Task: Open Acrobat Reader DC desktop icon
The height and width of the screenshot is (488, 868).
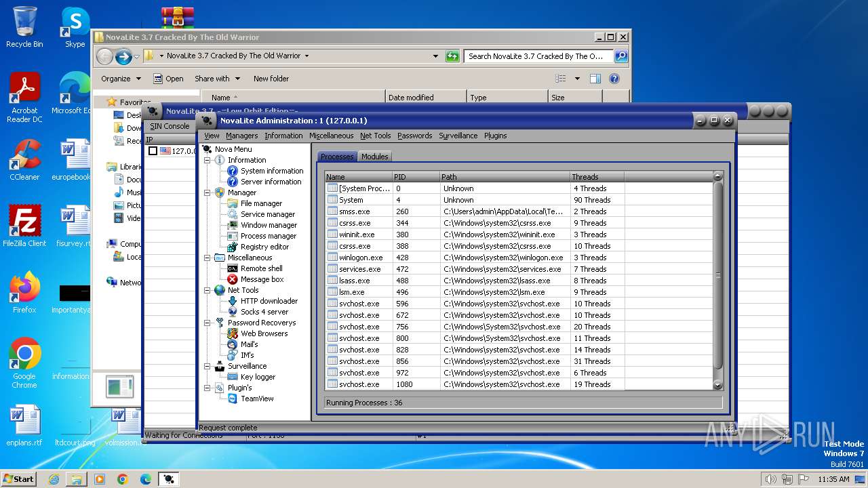Action: tap(24, 98)
